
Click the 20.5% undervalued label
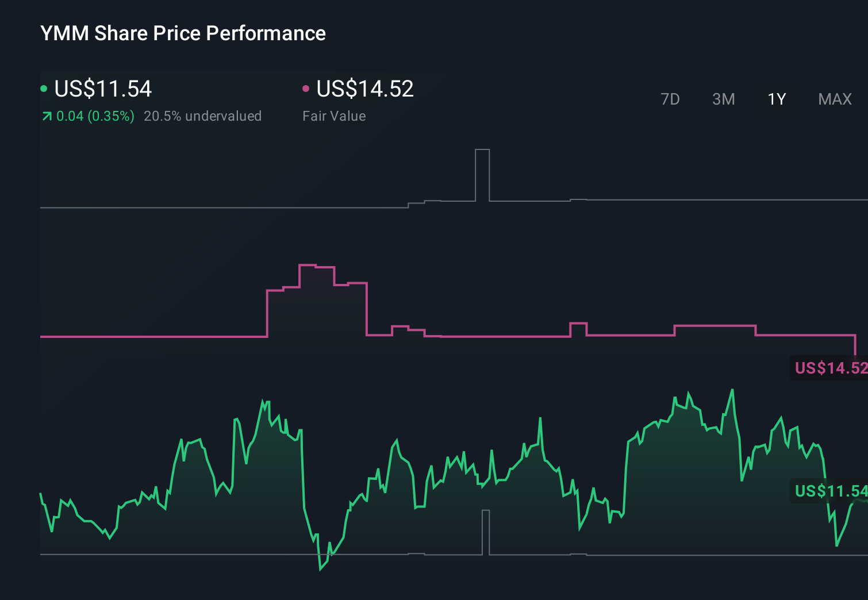pos(203,116)
